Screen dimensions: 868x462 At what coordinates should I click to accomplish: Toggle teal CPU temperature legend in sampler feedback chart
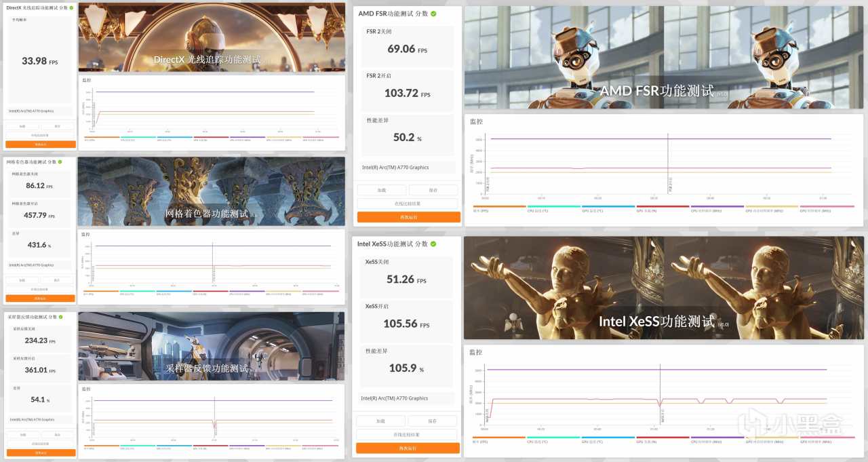point(138,446)
